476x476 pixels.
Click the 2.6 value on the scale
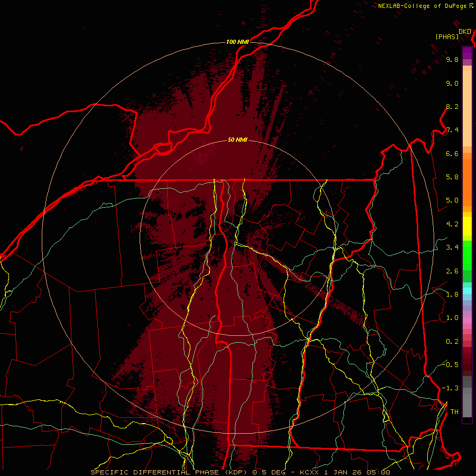[x=452, y=271]
